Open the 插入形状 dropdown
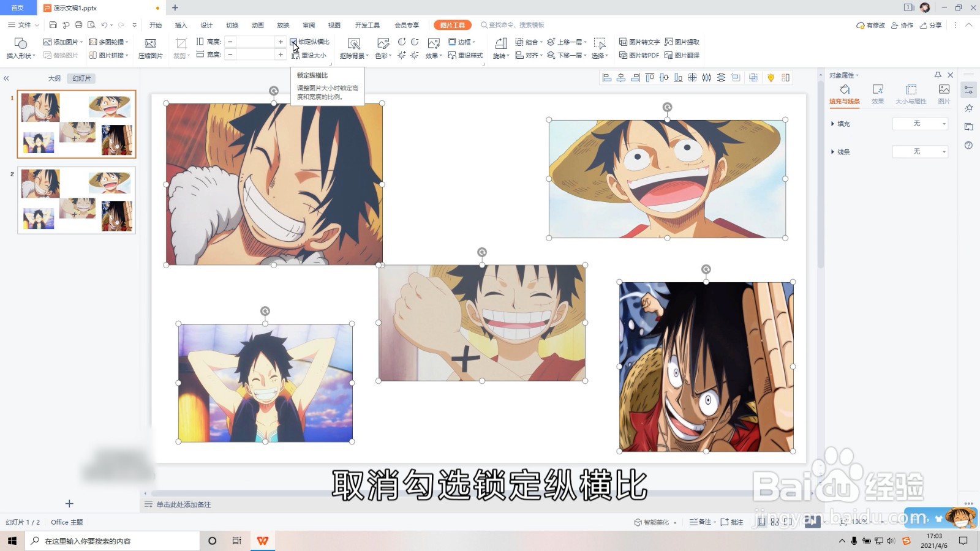This screenshot has width=980, height=551. tap(21, 48)
